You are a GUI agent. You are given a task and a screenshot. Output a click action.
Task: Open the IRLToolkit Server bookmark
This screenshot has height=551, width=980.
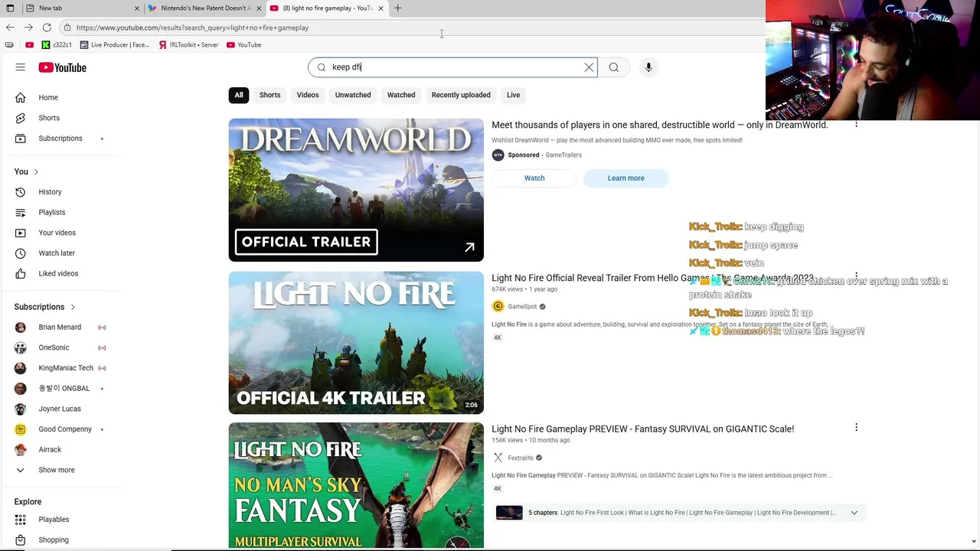tap(188, 45)
